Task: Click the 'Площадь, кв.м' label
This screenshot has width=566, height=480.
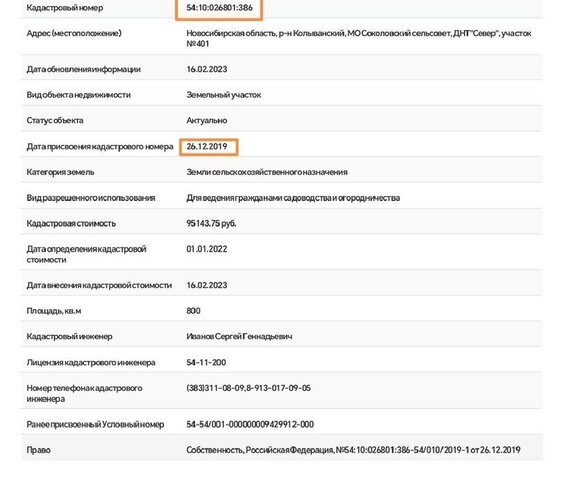Action: pyautogui.click(x=54, y=311)
